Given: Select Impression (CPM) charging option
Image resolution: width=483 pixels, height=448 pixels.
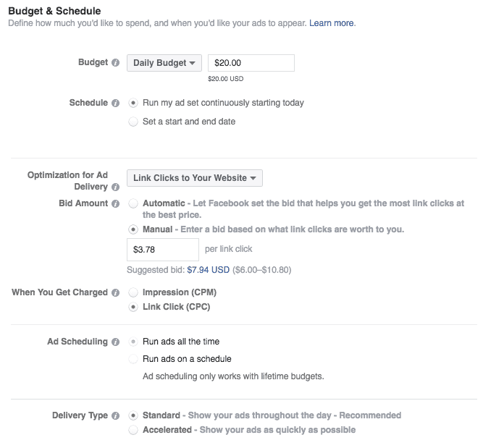Looking at the screenshot, I should point(133,292).
